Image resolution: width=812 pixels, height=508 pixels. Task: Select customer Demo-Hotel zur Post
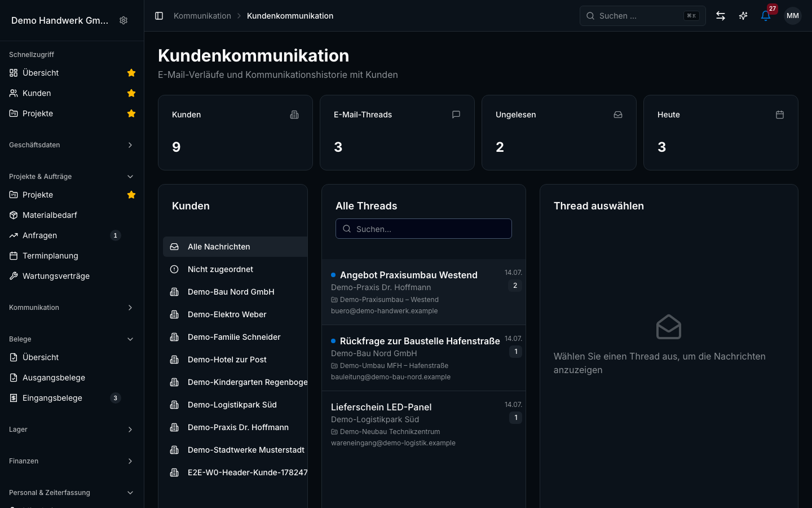[235, 360]
